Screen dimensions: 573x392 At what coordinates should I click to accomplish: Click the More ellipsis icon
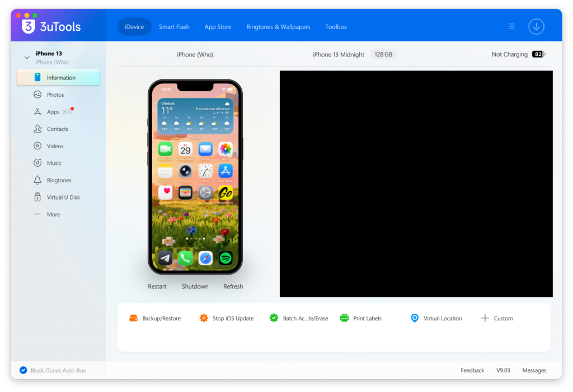(37, 214)
